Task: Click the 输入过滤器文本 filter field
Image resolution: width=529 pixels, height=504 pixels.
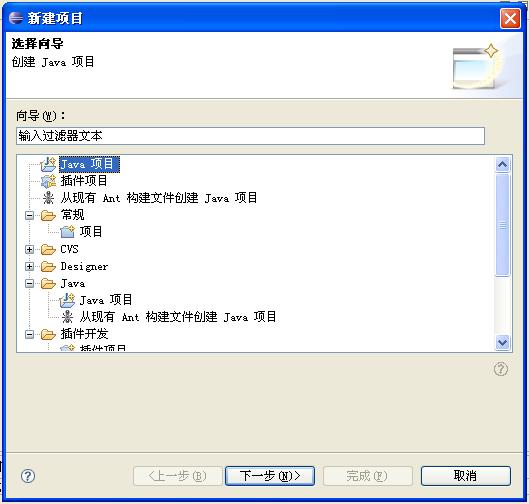Action: (x=250, y=136)
